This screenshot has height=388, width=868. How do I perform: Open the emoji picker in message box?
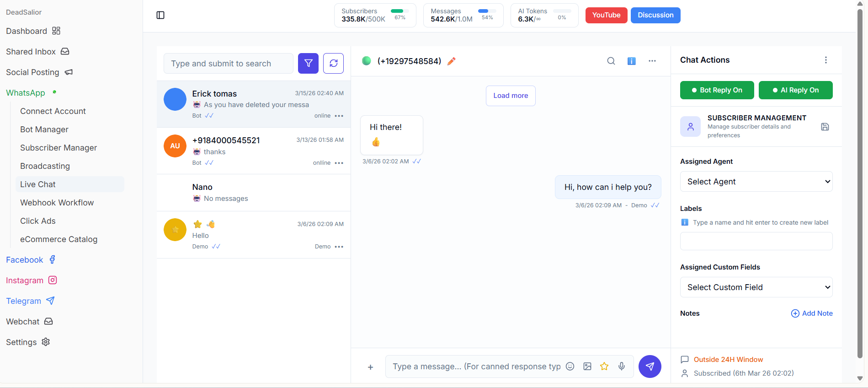coord(570,366)
